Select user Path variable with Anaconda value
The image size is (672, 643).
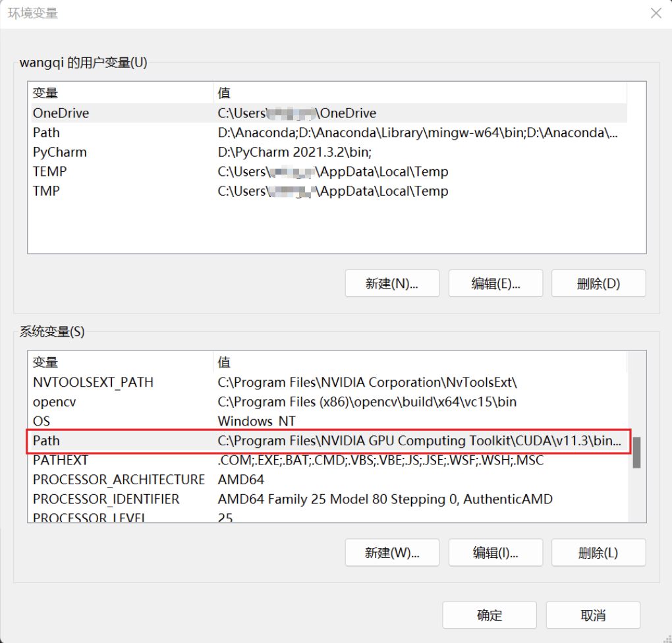pyautogui.click(x=329, y=132)
